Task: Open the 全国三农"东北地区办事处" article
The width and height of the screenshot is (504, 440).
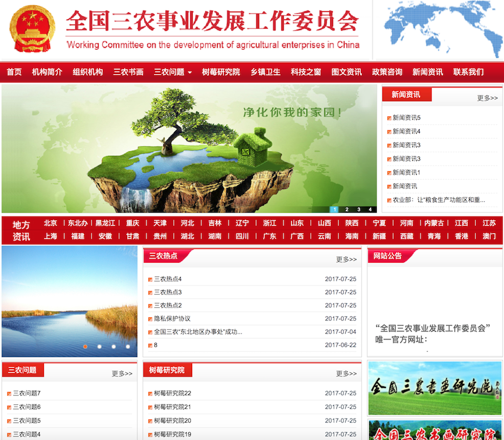Action: tap(198, 332)
